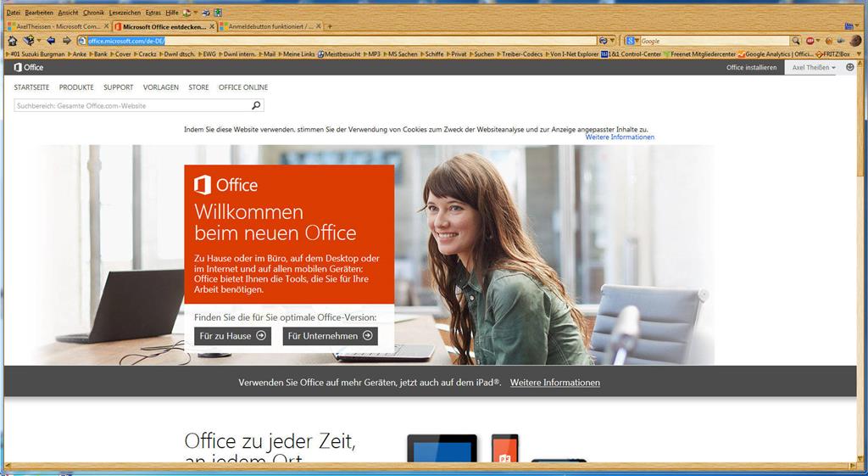Expand the Axel Theißen account dropdown

814,67
